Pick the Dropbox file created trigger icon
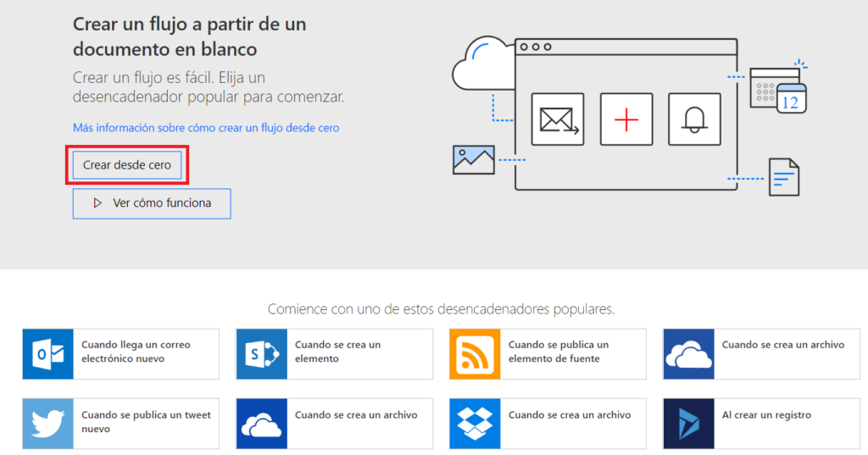The height and width of the screenshot is (455, 868). (475, 424)
